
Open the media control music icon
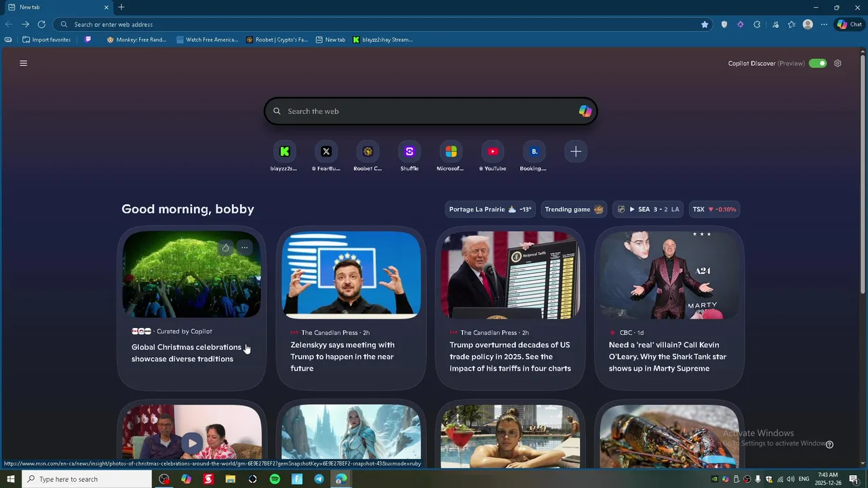point(776,24)
